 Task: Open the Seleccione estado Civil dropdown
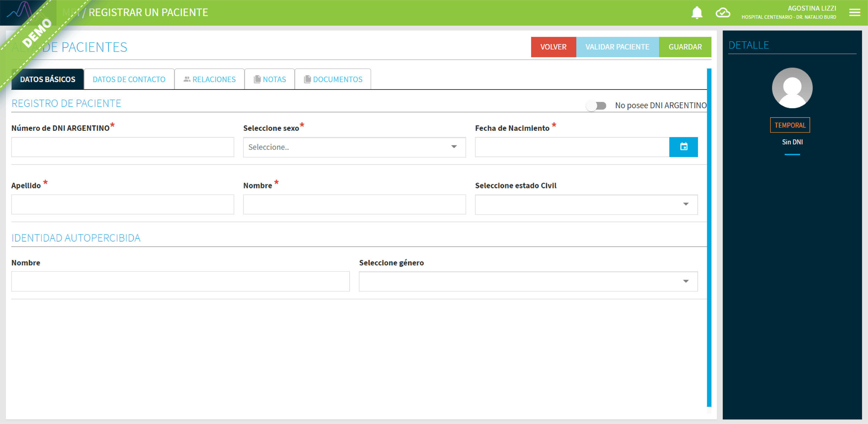(586, 204)
